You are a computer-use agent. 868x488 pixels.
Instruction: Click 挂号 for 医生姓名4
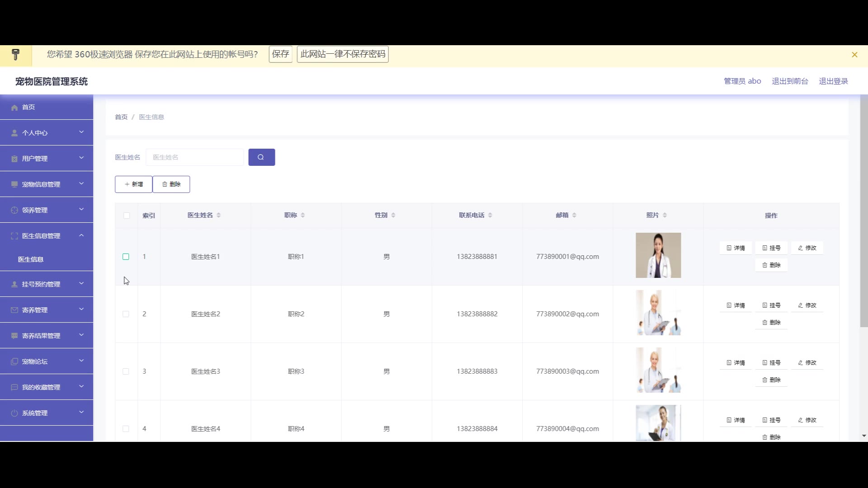pos(771,420)
